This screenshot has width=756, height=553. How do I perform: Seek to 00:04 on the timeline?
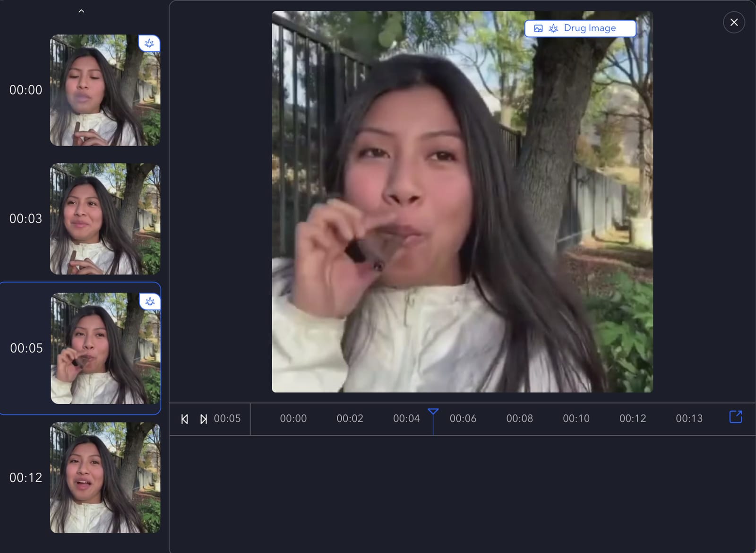[406, 418]
